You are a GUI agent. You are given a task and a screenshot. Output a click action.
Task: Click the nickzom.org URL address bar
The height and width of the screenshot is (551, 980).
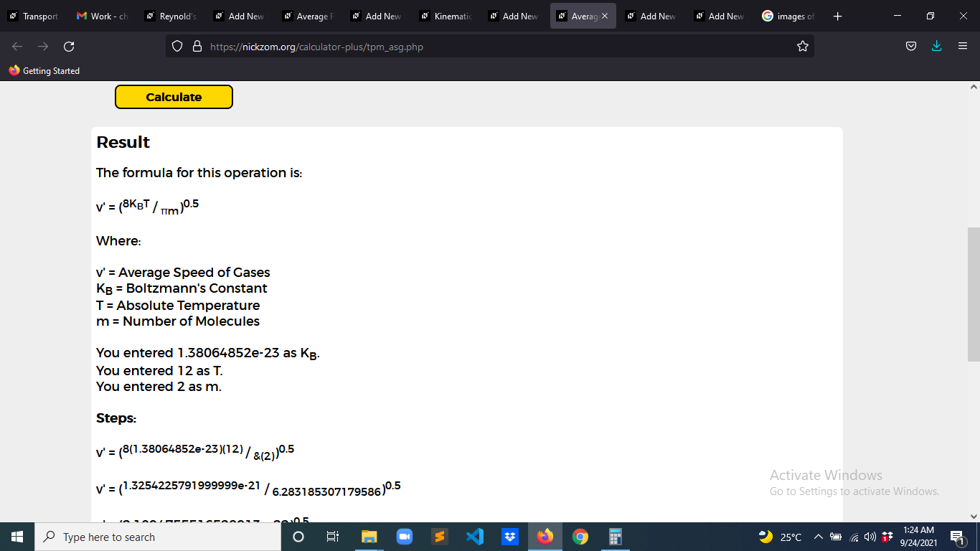[x=490, y=47]
